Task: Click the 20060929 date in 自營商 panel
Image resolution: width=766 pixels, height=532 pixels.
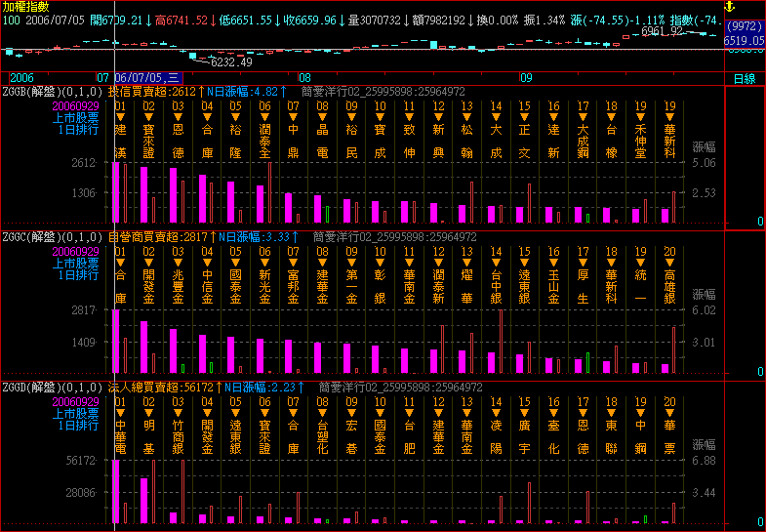Action: [x=76, y=251]
